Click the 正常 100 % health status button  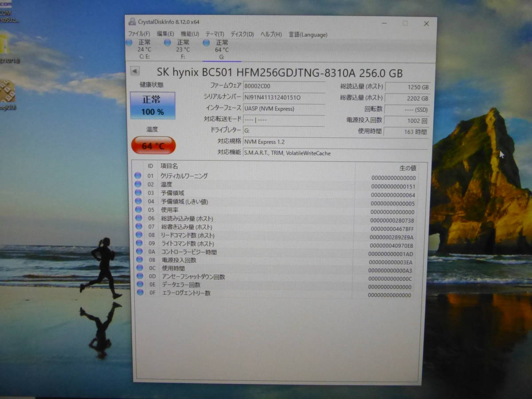click(153, 106)
